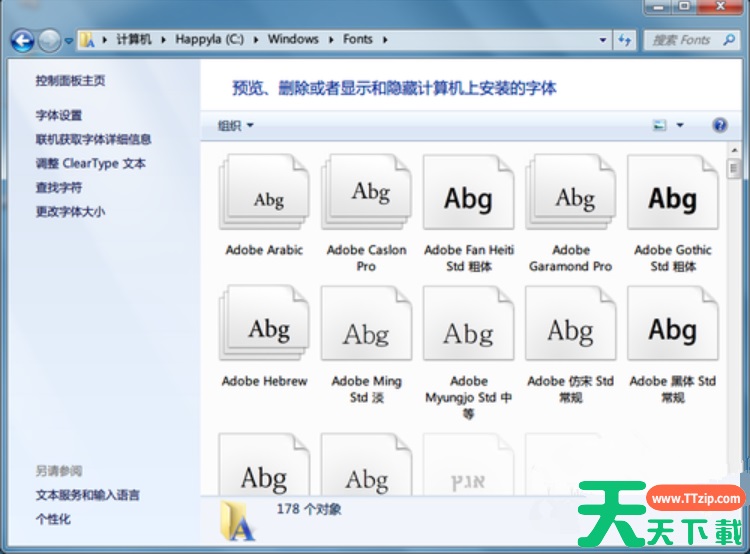Expand the view options dropdown arrow
750x554 pixels.
tap(680, 125)
